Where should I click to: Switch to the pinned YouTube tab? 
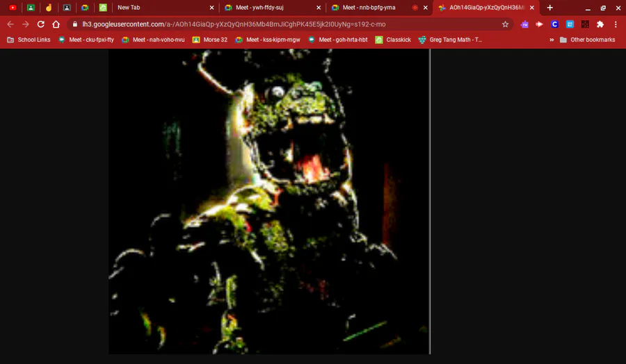pos(13,8)
